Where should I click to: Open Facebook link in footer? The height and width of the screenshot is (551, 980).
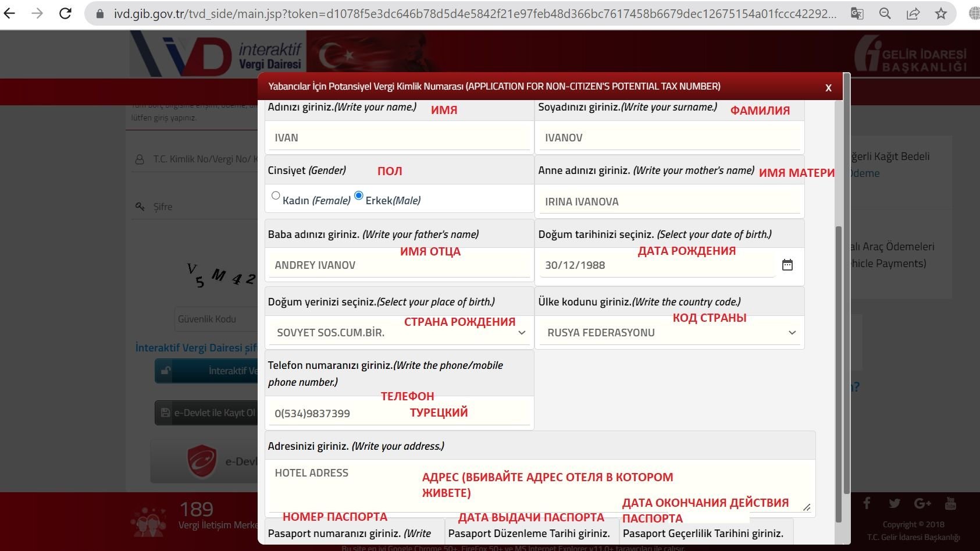click(867, 503)
